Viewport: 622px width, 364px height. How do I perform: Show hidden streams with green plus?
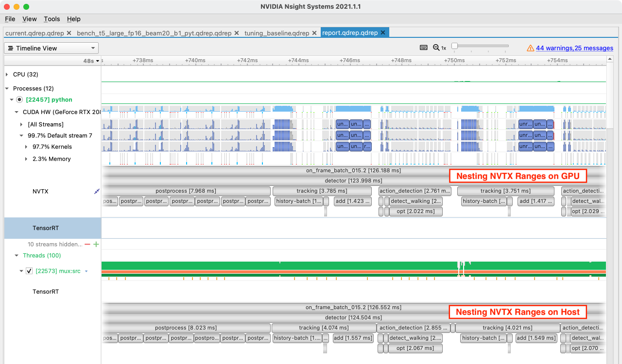tap(96, 244)
